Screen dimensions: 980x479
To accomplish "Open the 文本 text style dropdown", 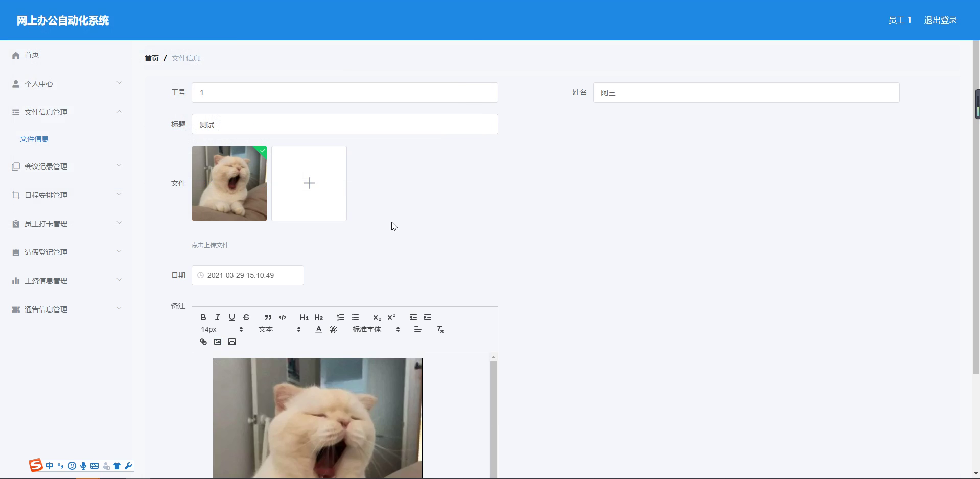I will tap(279, 329).
